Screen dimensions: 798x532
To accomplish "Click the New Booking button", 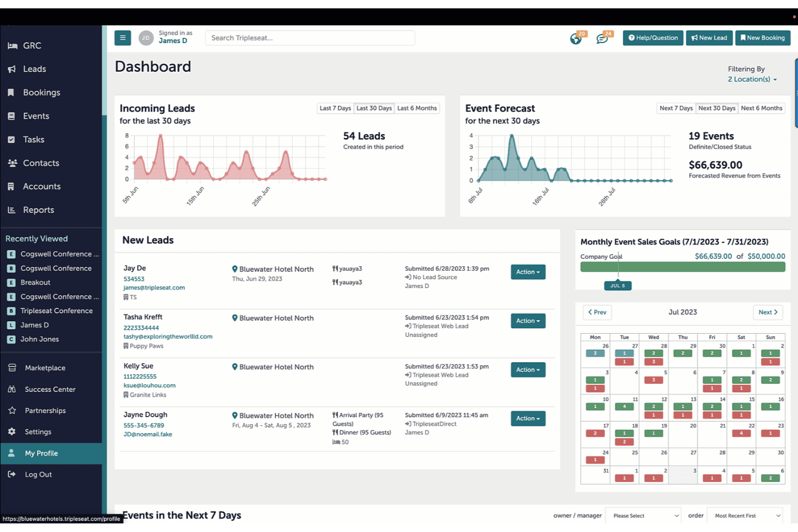I will click(762, 38).
